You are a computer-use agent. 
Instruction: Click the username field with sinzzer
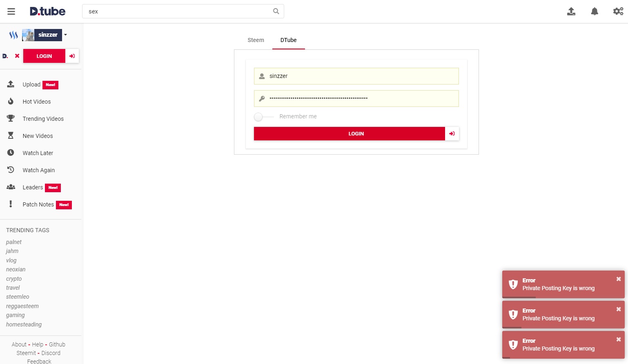pos(356,76)
